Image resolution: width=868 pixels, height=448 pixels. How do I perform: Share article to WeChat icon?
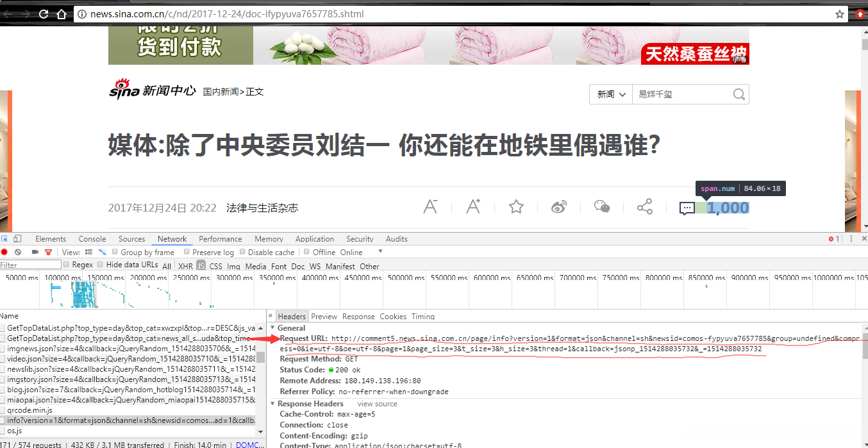coord(602,207)
